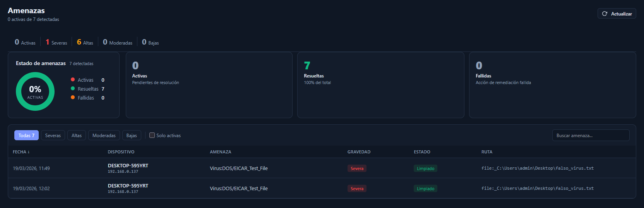Sort by the FECHA column arrow
Screen dimensions: 644x208
[29, 152]
